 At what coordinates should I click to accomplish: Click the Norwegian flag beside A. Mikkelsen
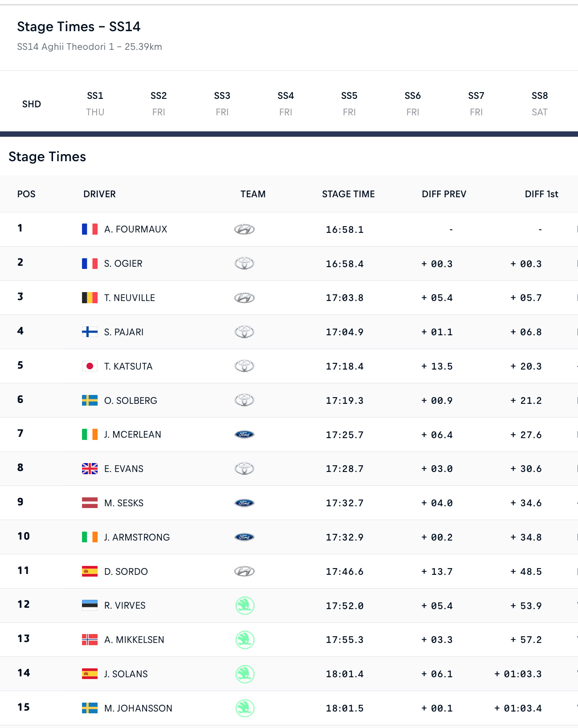click(90, 640)
